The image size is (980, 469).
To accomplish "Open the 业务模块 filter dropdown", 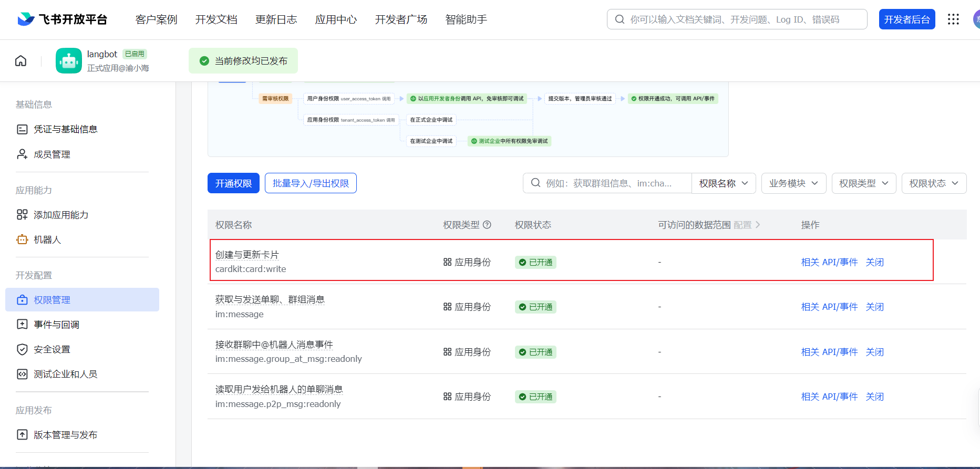I will [x=793, y=183].
